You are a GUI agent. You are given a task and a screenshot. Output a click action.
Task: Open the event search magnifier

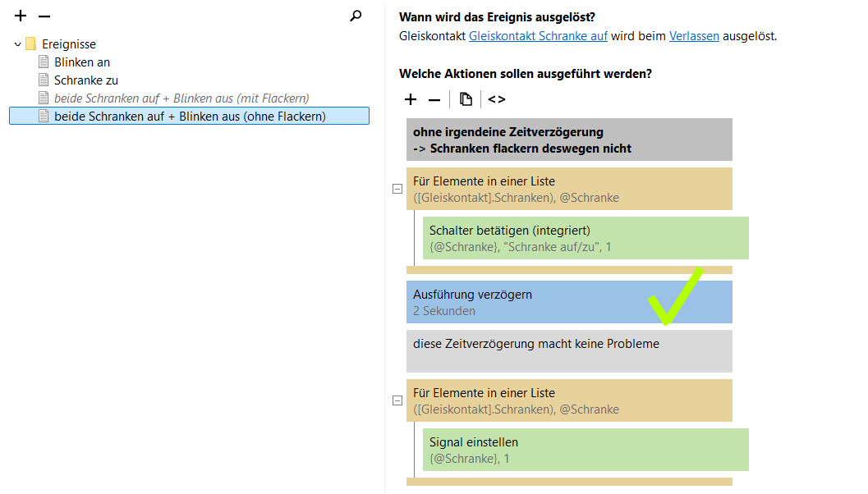coord(356,16)
